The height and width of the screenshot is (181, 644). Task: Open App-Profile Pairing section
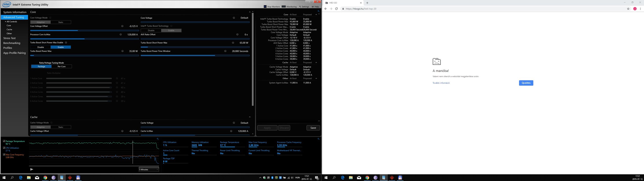tap(15, 53)
